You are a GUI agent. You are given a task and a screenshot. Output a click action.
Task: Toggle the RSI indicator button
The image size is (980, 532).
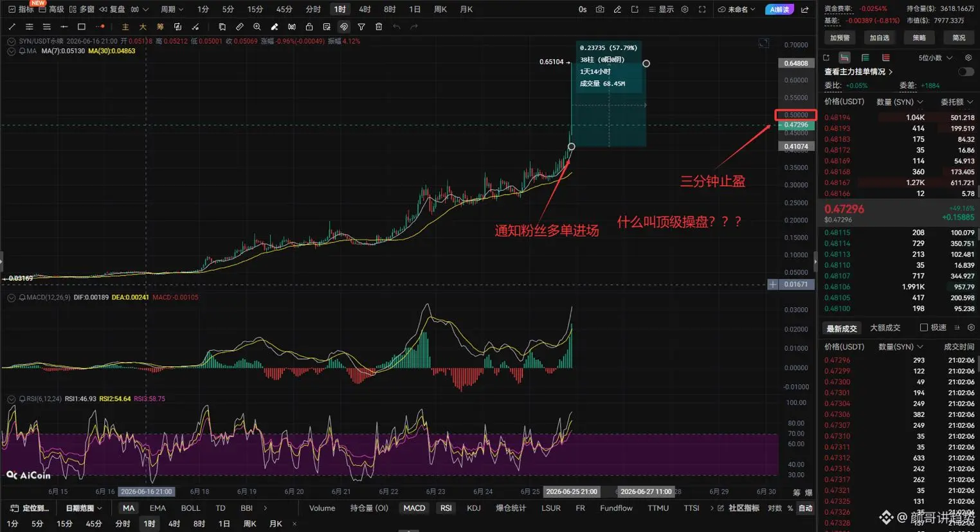click(x=446, y=508)
